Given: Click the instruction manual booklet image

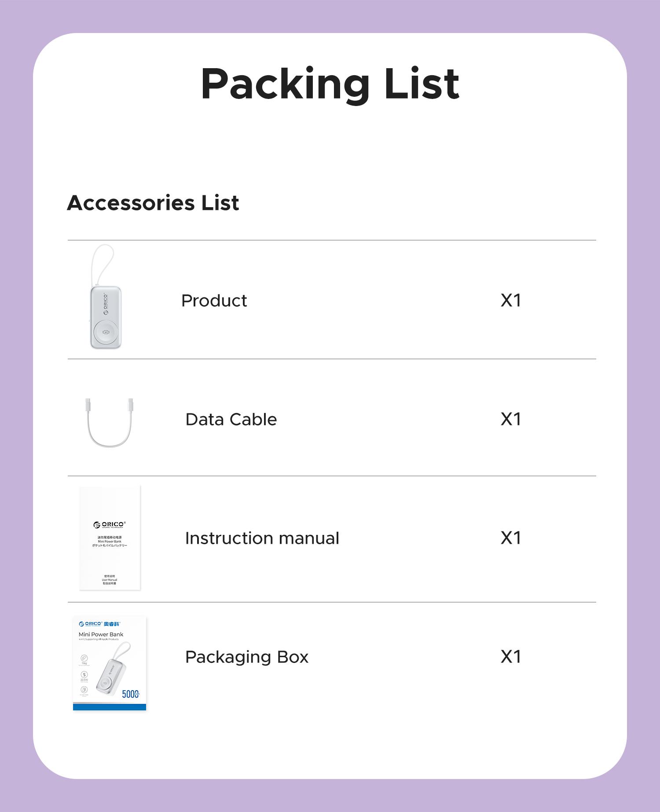Looking at the screenshot, I should [110, 538].
